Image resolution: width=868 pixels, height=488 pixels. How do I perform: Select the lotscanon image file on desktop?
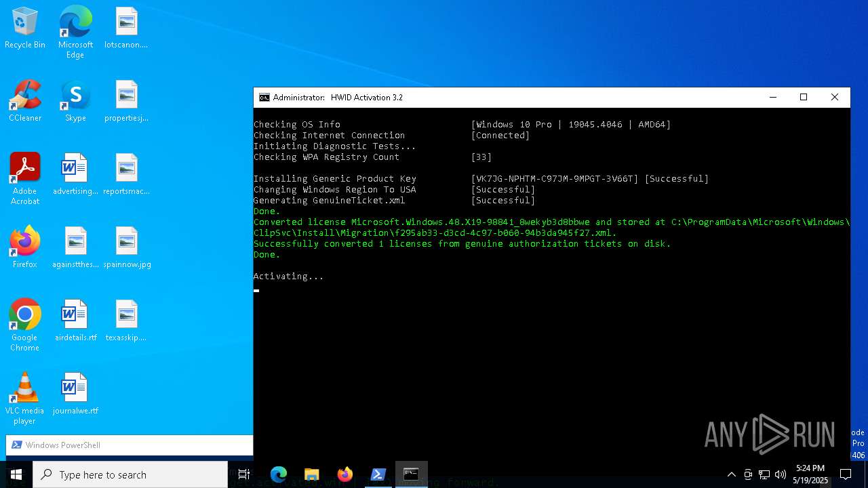pos(126,28)
